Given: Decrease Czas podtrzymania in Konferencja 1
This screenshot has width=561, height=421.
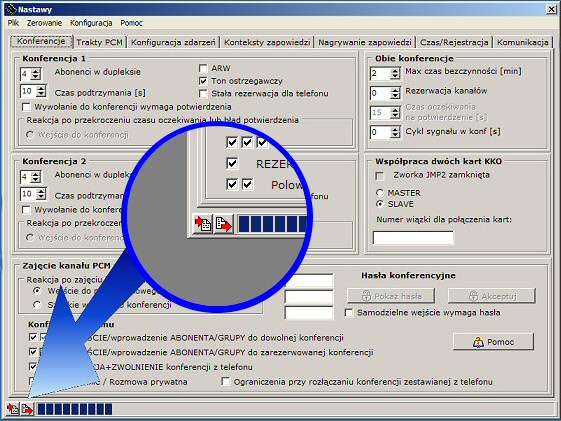Looking at the screenshot, I should [x=41, y=94].
